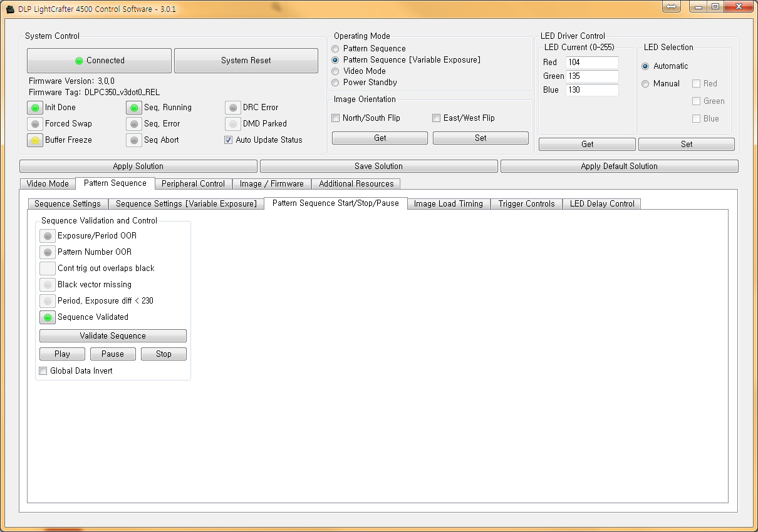Click the application icon in title bar
758x532 pixels.
[x=9, y=8]
